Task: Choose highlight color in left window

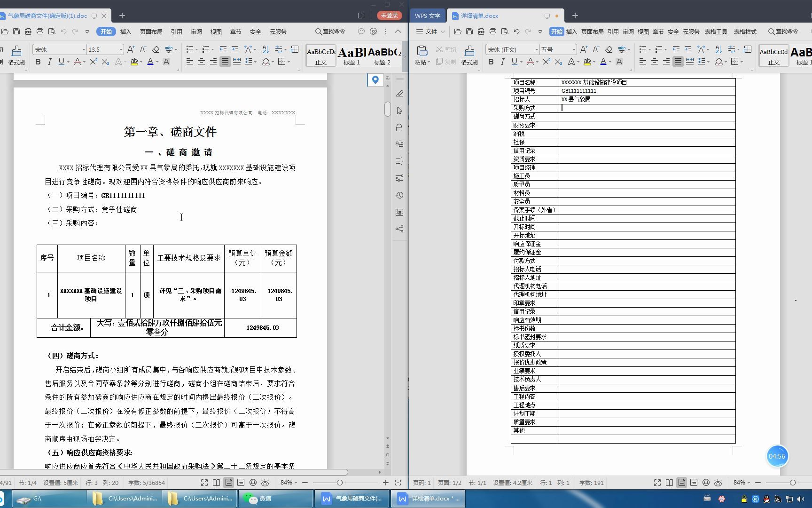Action: click(134, 62)
